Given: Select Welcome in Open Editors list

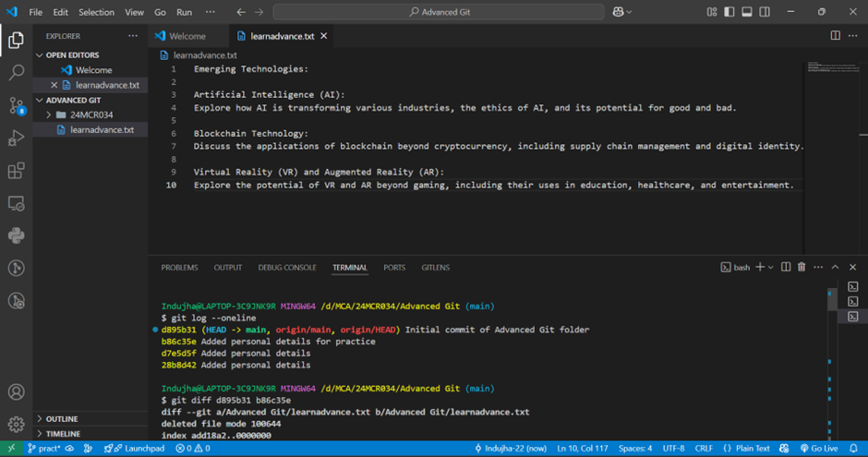Looking at the screenshot, I should point(90,70).
